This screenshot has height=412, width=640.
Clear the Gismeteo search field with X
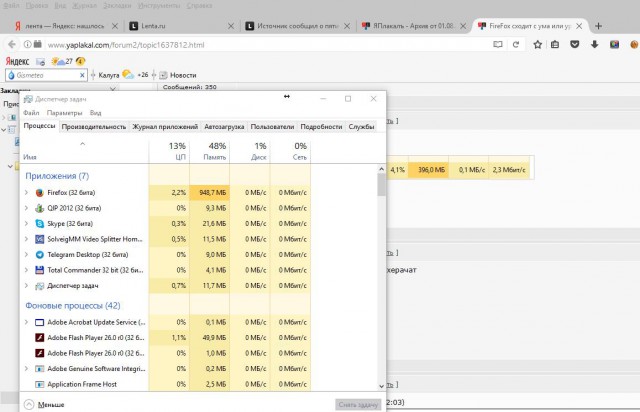pyautogui.click(x=82, y=75)
